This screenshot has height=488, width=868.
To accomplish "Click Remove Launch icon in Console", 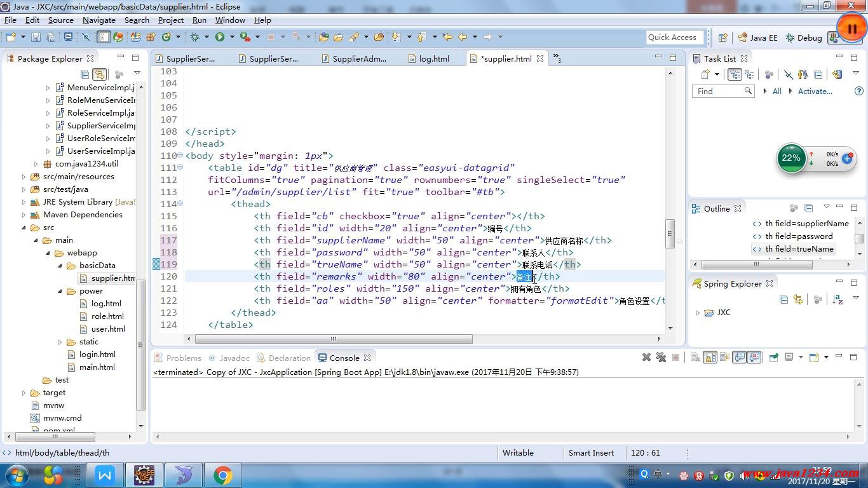I will pos(646,357).
